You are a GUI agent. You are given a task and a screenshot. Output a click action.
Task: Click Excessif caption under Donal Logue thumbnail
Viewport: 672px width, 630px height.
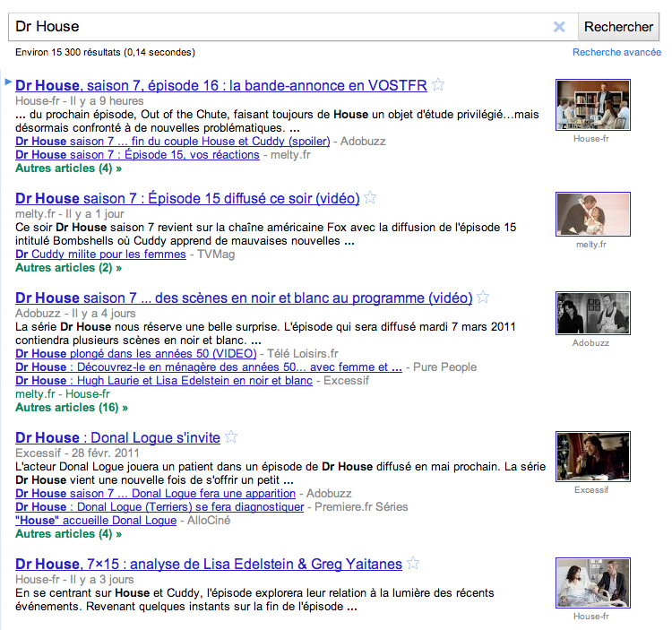click(x=591, y=490)
